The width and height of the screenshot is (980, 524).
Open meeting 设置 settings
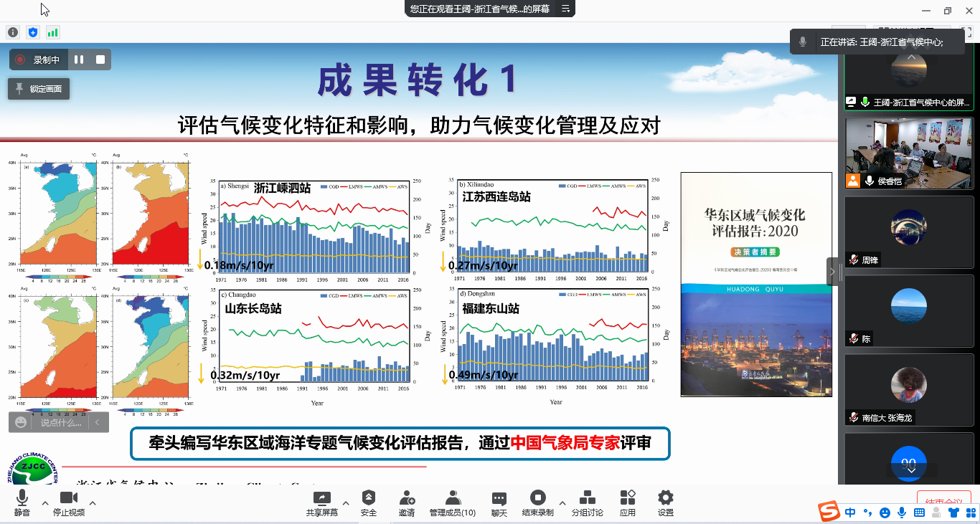tap(666, 503)
